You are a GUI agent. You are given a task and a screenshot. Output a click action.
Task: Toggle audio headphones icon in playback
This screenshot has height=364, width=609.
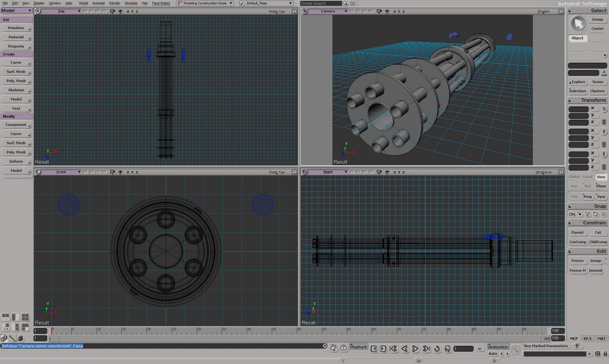(x=448, y=348)
